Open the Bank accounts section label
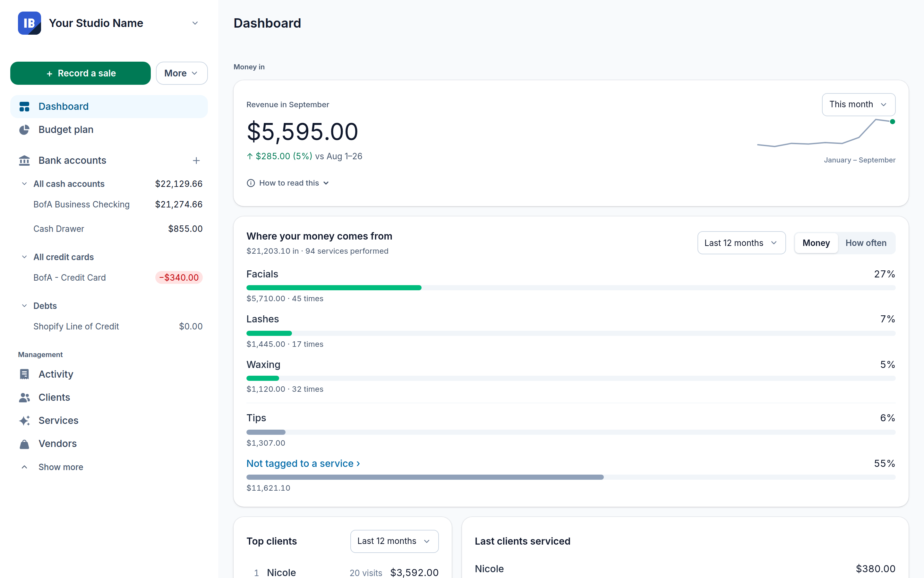Image resolution: width=924 pixels, height=578 pixels. 73,161
